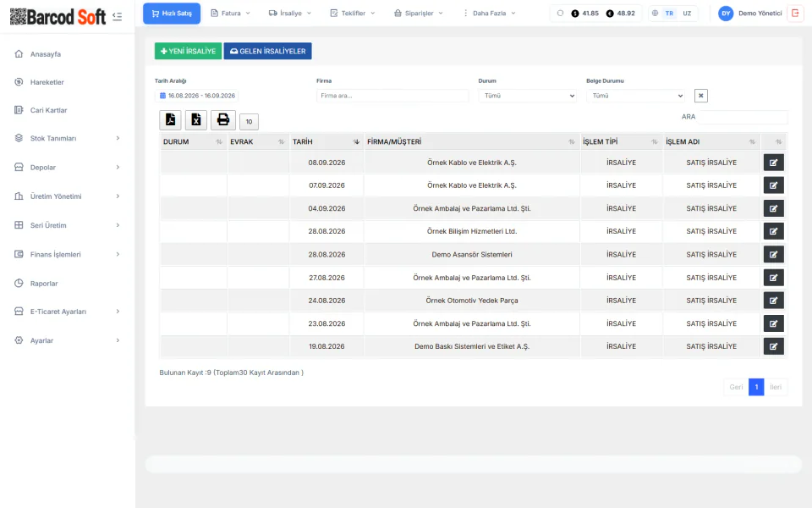Edit the 04.09.2026 Örnek Ambalaj row
Image resolution: width=812 pixels, height=508 pixels.
773,208
